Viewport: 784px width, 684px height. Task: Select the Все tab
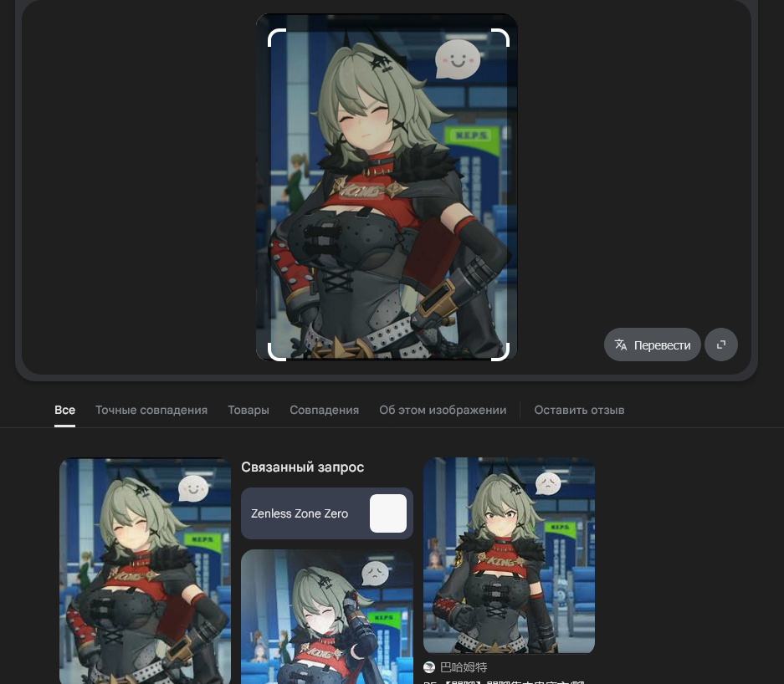pos(64,411)
